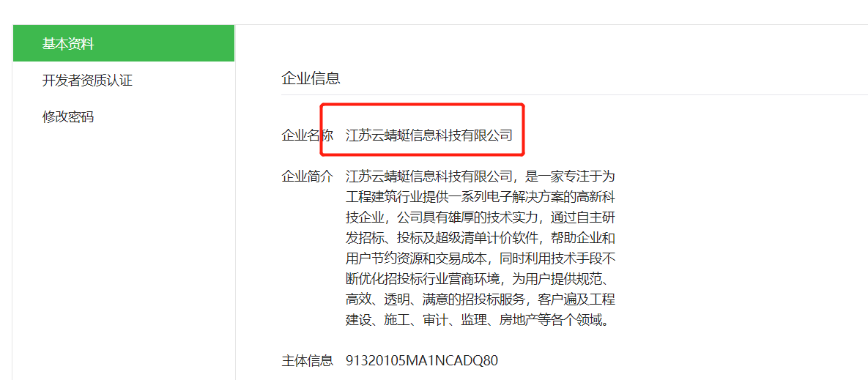Viewport: 868px width, 380px height.
Task: Click the description line starting with 技企业
Action: (480, 217)
